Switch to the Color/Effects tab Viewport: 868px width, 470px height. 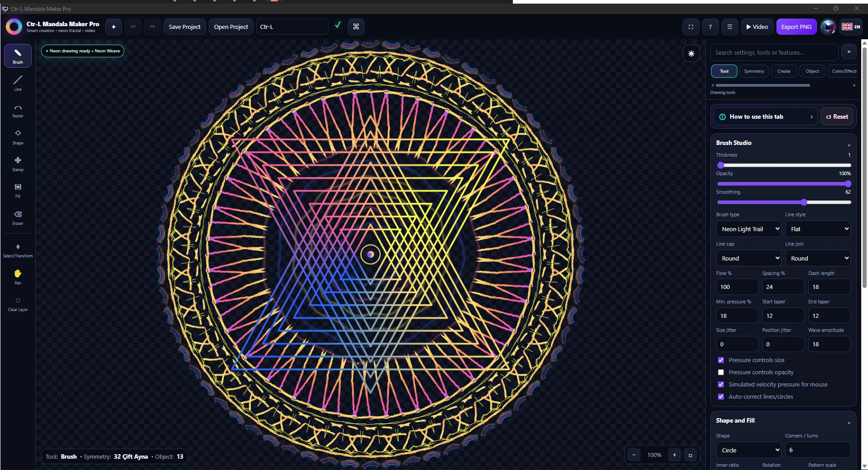[x=843, y=71]
